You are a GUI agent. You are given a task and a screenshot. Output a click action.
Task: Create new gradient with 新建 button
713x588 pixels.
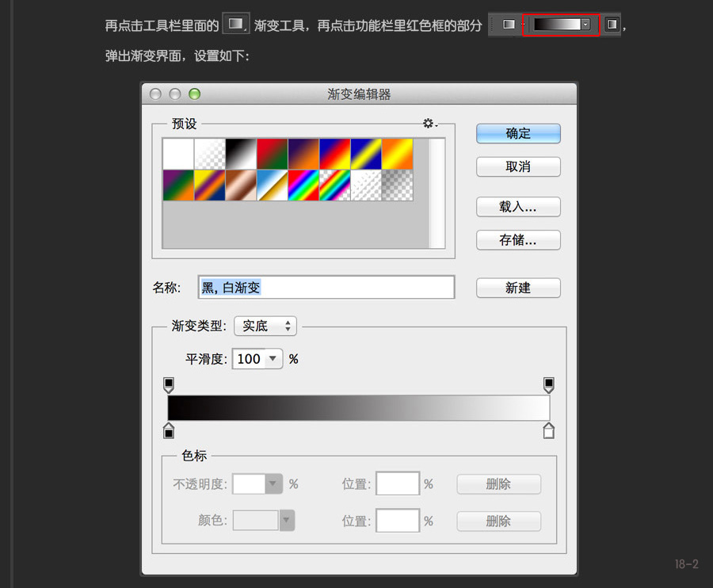[x=518, y=288]
